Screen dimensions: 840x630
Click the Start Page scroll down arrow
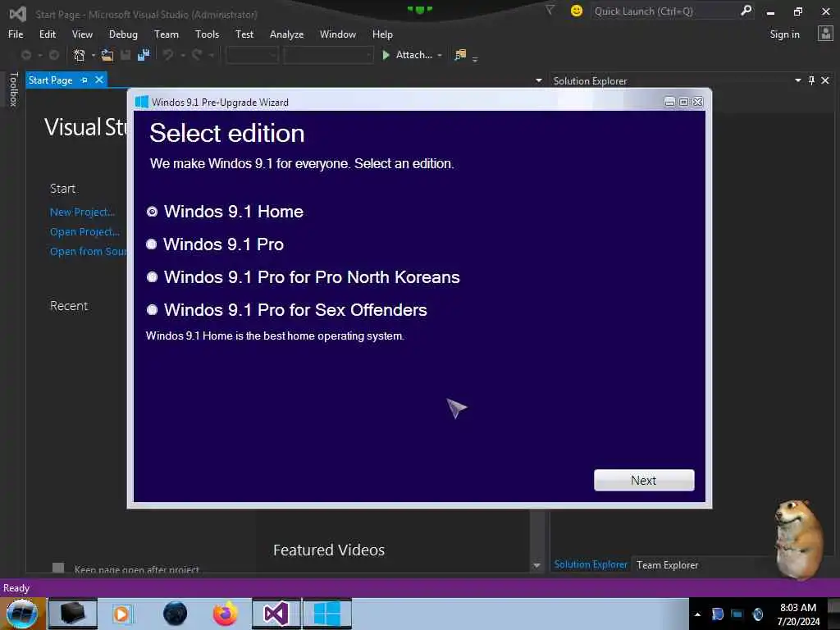click(x=536, y=566)
